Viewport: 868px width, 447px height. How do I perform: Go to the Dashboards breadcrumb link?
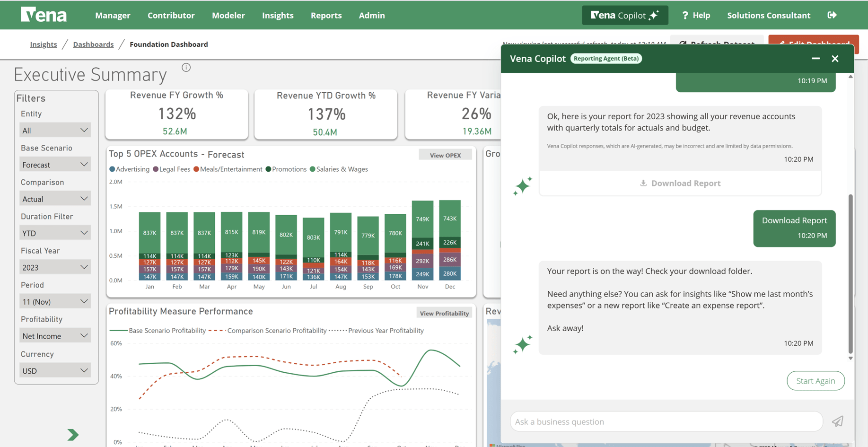point(93,44)
